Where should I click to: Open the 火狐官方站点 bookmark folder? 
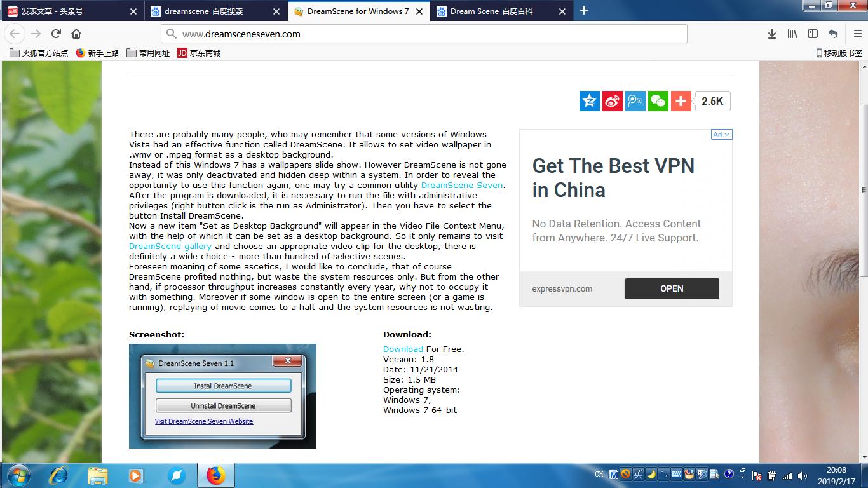tap(39, 53)
